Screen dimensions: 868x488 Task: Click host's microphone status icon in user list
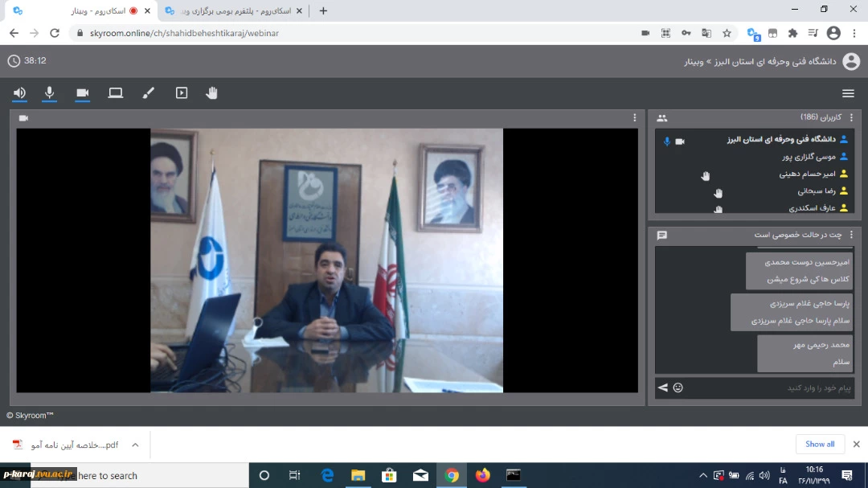tap(666, 141)
